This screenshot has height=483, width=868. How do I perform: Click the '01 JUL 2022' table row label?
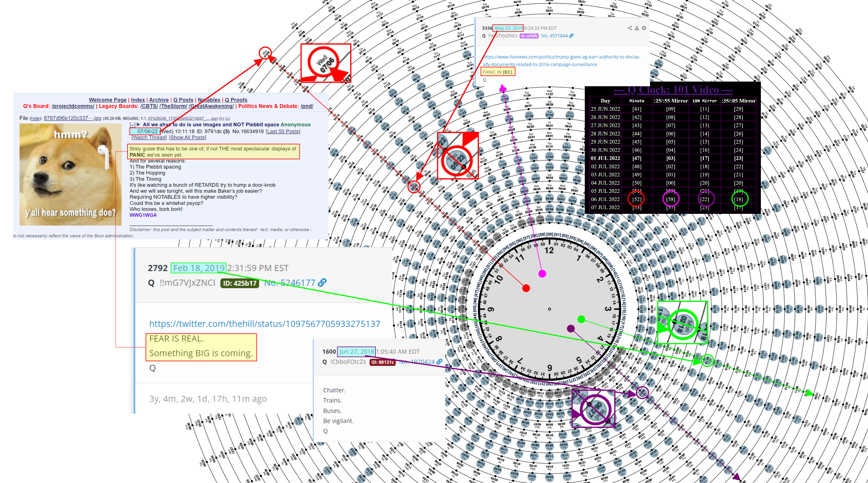pyautogui.click(x=605, y=158)
